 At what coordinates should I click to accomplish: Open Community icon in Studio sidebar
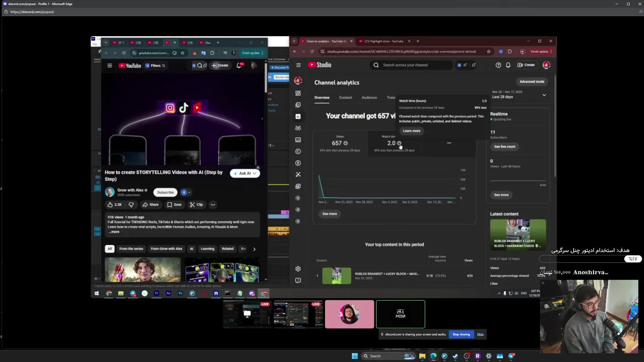point(298,128)
